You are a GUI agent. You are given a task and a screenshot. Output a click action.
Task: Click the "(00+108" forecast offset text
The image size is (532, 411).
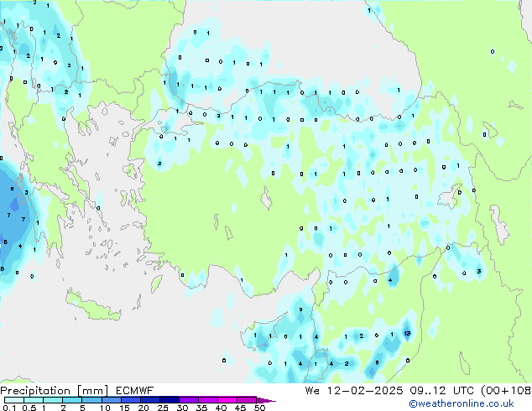coord(506,391)
